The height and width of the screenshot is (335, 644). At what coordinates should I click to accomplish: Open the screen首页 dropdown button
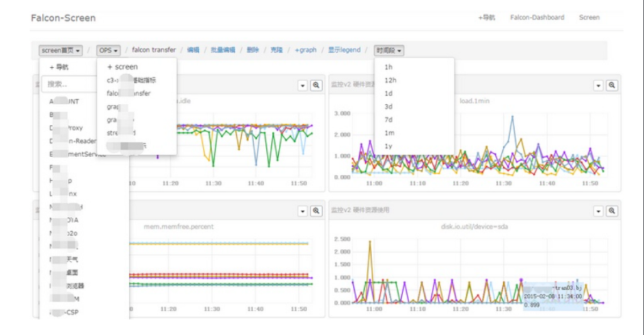61,50
